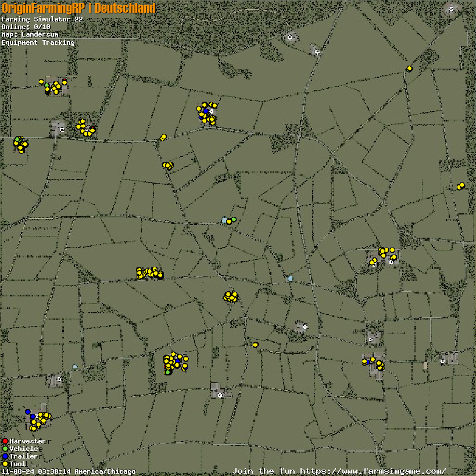476x476 pixels.
Task: Click the isolated yellow tool marker near top right
Action: (409, 69)
